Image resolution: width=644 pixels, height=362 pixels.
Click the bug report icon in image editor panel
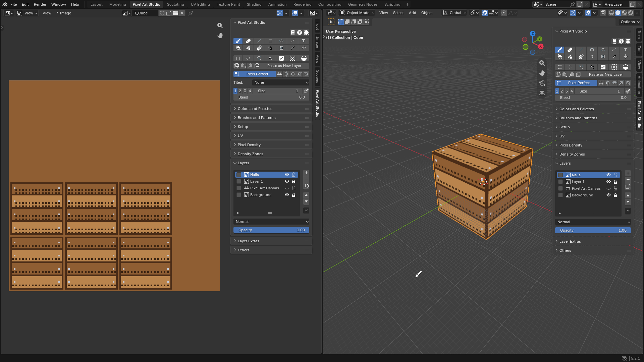[x=306, y=33]
